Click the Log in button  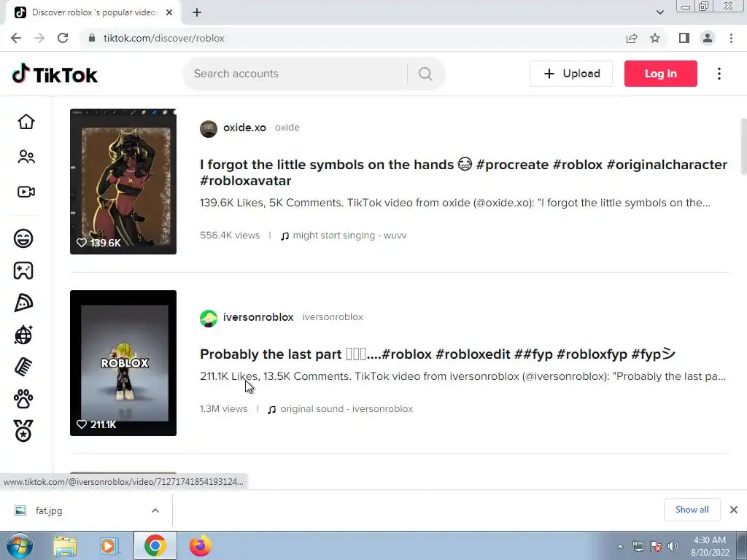661,74
